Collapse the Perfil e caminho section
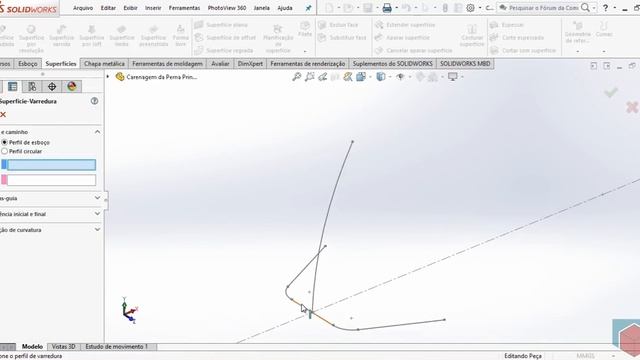Viewport: 640px width, 360px height. point(97,132)
